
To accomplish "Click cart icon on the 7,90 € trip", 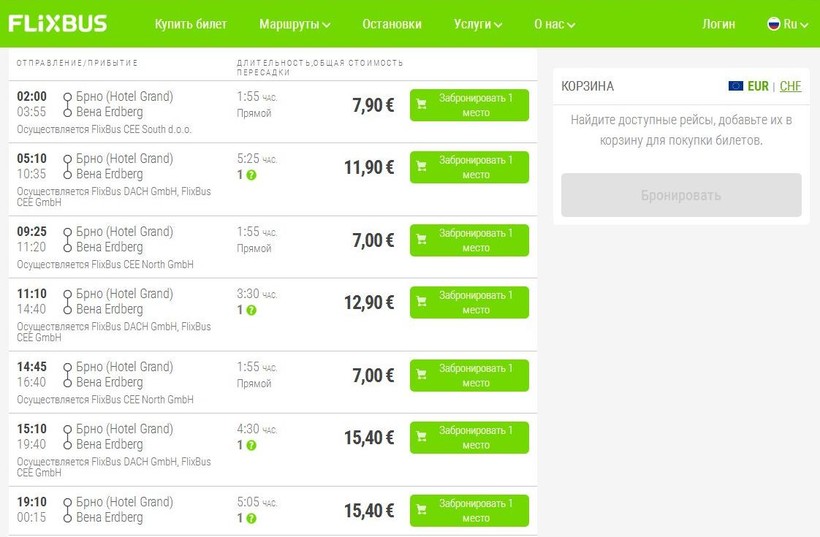I will (x=422, y=104).
